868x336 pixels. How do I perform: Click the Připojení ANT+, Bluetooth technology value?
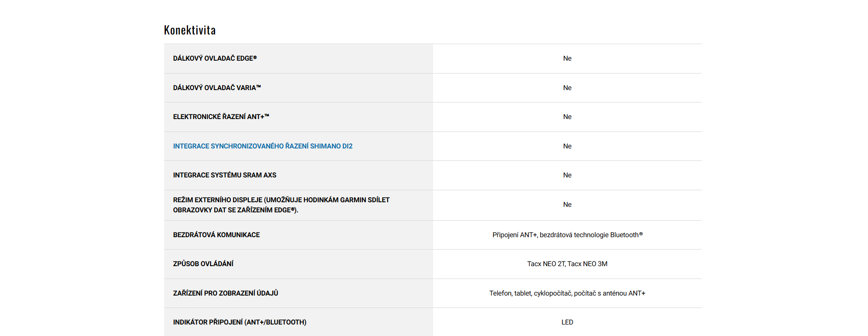[x=567, y=235]
